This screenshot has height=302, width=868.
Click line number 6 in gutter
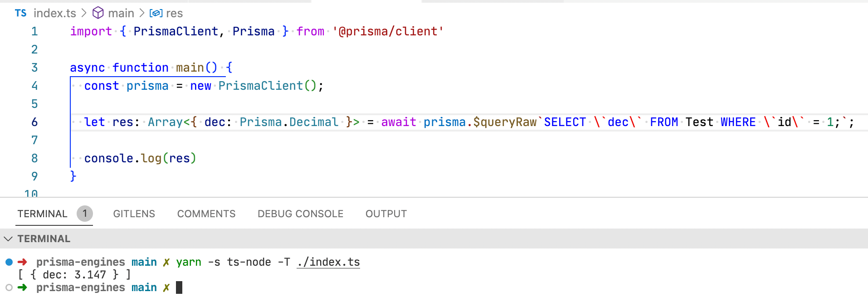pos(34,122)
